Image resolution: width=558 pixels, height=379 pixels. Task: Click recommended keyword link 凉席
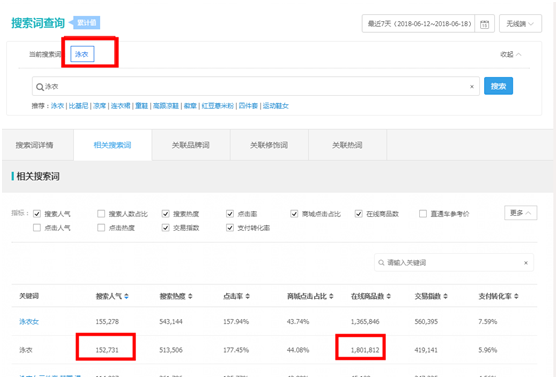[100, 106]
